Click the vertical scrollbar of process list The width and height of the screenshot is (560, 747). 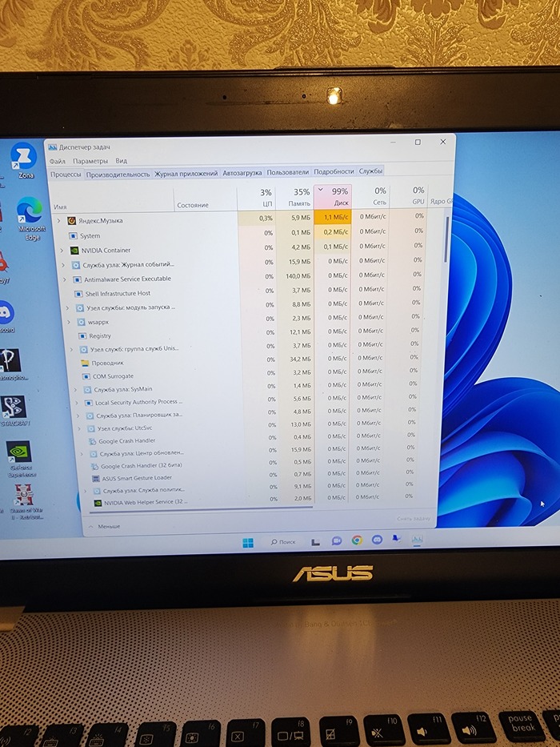tap(446, 239)
